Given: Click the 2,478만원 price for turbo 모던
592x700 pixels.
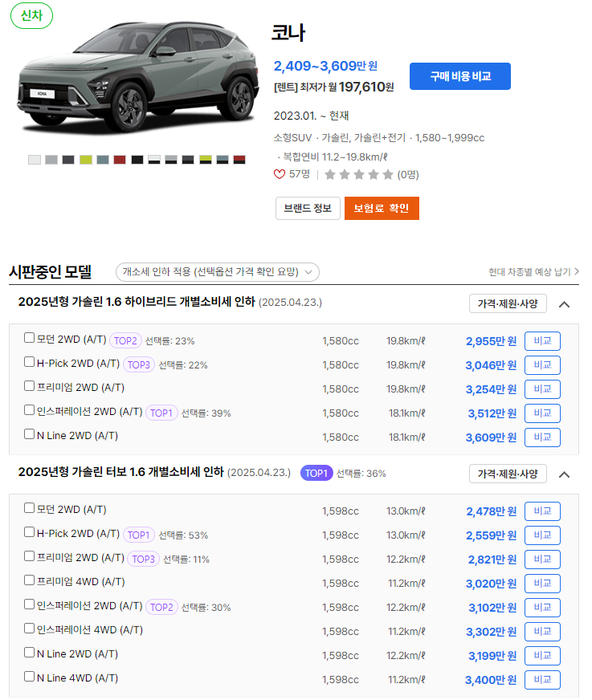Looking at the screenshot, I should (491, 511).
